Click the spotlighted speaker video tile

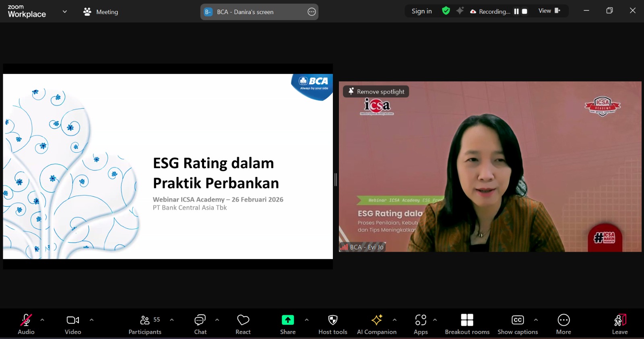click(x=490, y=167)
